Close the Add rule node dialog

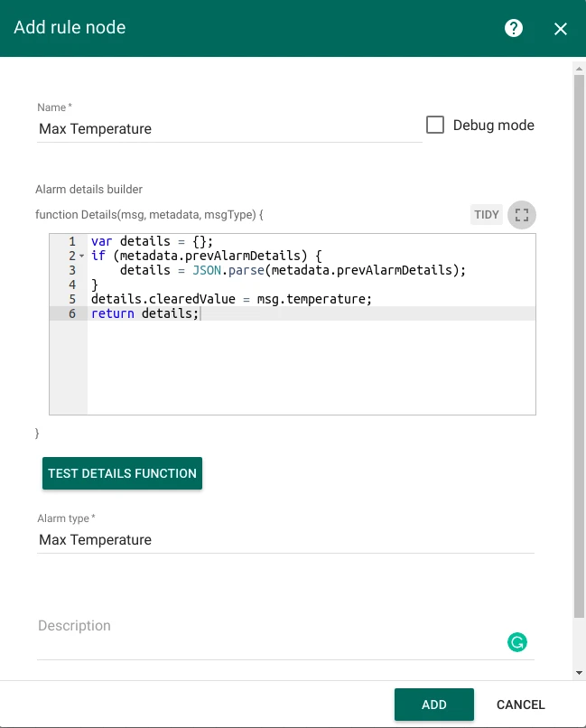pos(561,29)
